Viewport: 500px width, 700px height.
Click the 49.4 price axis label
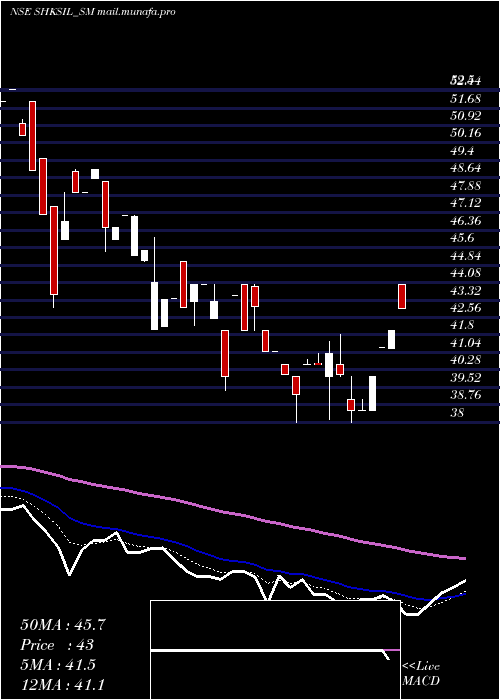(462, 151)
